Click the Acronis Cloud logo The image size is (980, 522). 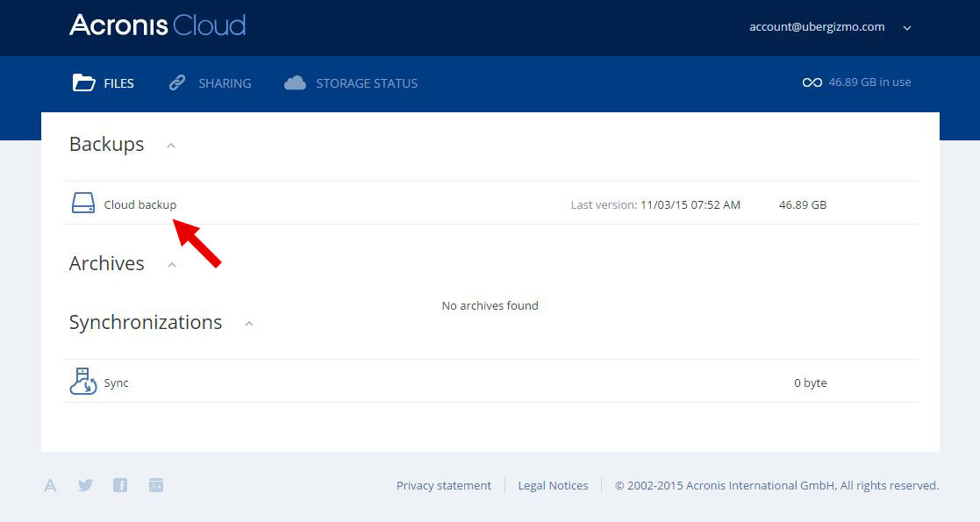pyautogui.click(x=158, y=25)
